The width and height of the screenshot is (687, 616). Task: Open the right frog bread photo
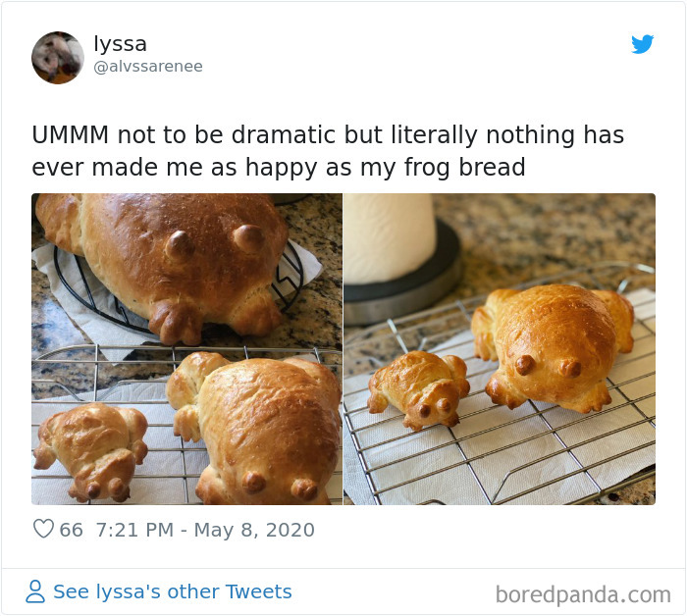[x=500, y=349]
